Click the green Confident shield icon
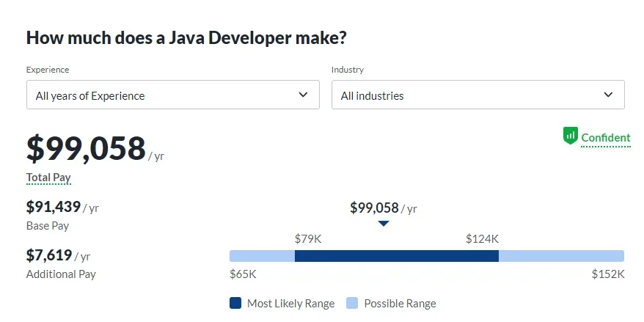 pos(570,136)
